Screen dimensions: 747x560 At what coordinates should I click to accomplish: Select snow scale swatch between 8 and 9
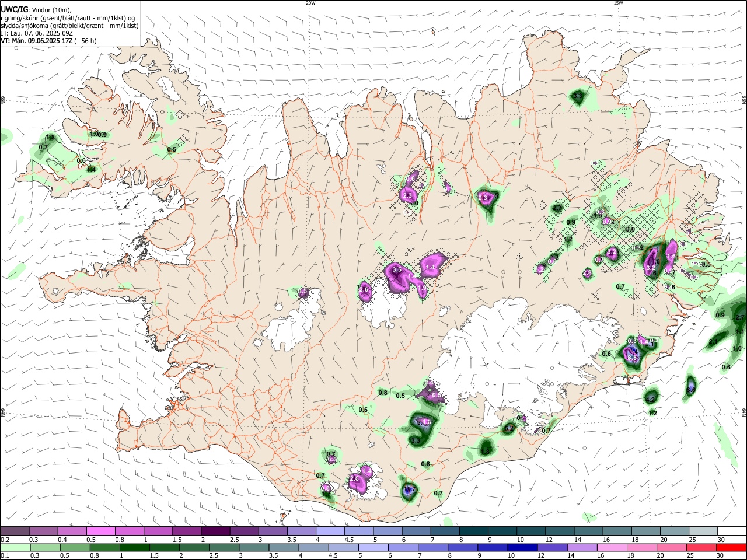(474, 531)
